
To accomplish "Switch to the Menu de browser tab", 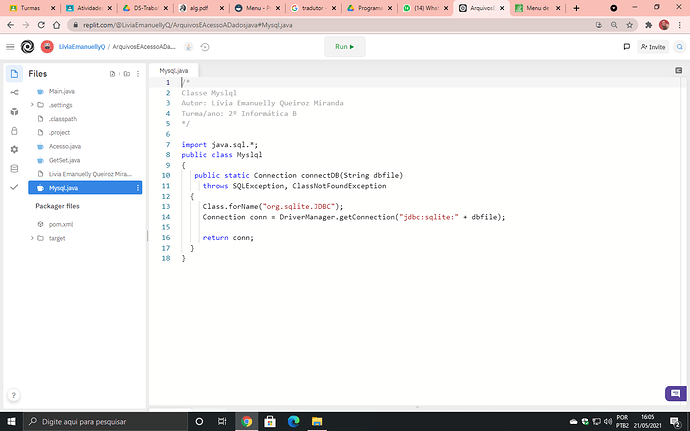I will point(537,8).
